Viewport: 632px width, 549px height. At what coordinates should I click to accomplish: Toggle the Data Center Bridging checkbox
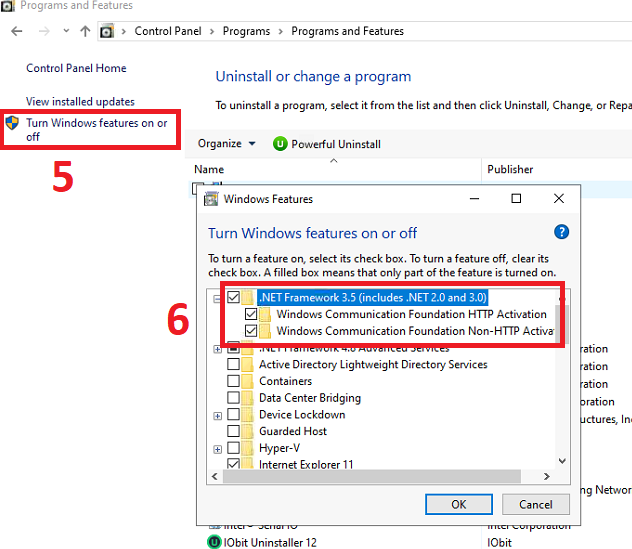233,397
